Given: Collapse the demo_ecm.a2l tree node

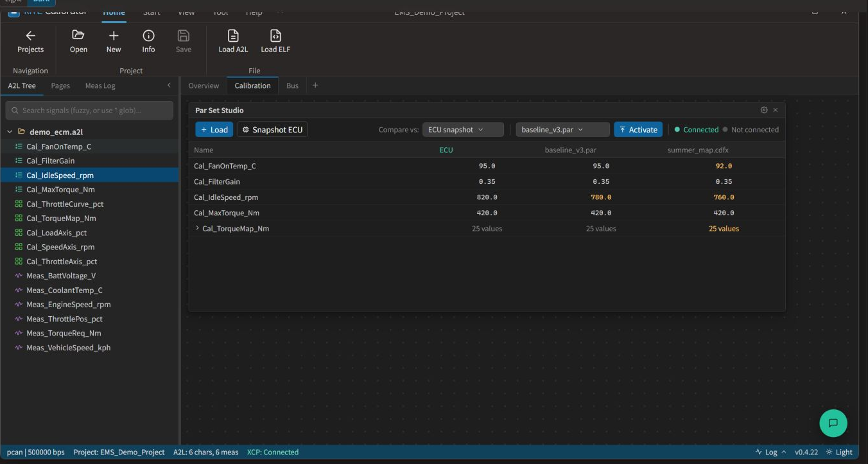Looking at the screenshot, I should pyautogui.click(x=10, y=132).
